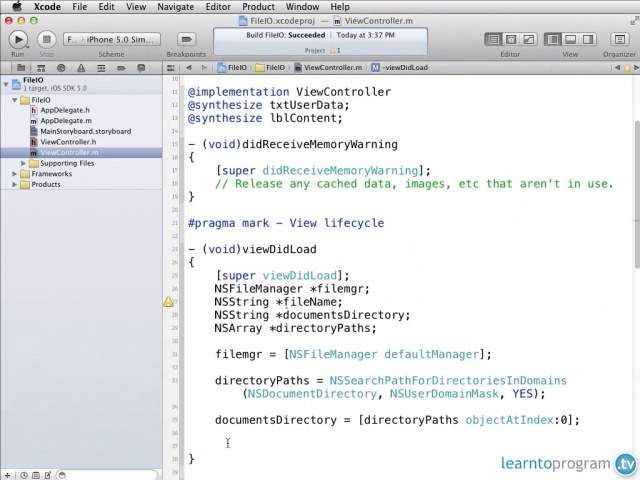Filter to unsaved files
Image resolution: width=640 pixels, height=480 pixels.
tap(48, 475)
